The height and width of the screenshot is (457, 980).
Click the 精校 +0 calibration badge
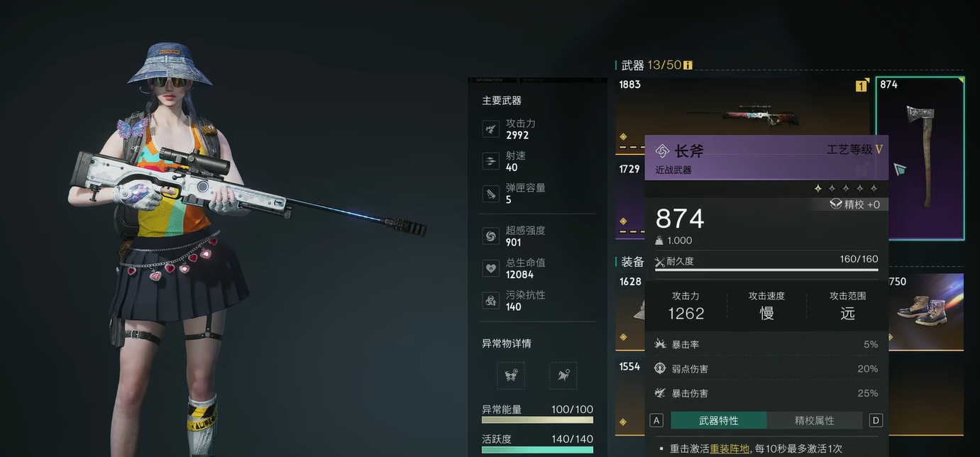pos(855,204)
